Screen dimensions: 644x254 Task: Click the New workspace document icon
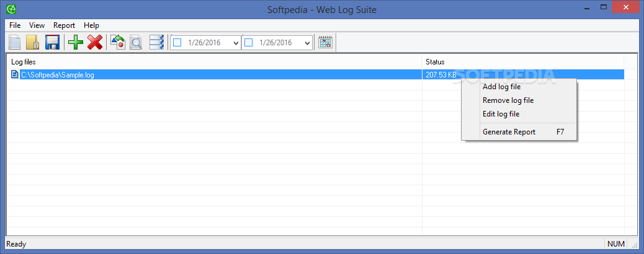click(15, 42)
